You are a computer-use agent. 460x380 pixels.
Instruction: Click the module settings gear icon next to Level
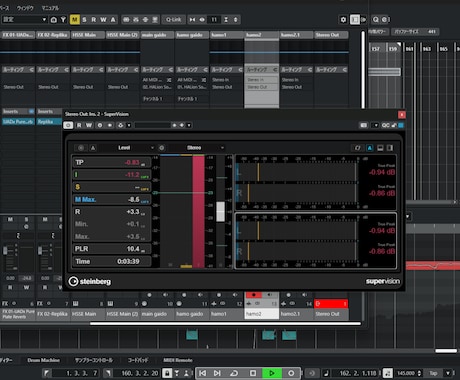pyautogui.click(x=162, y=148)
